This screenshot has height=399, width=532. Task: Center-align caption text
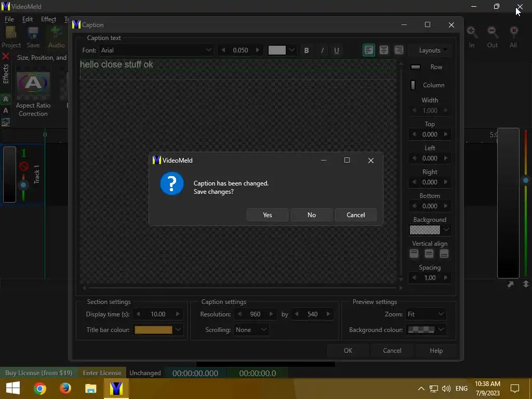384,50
